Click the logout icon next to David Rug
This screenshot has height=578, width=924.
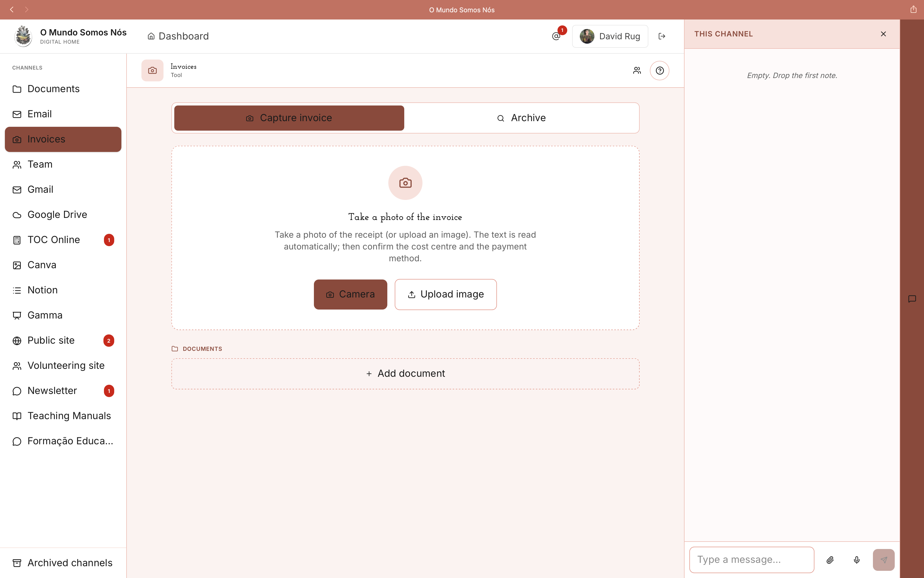(662, 36)
